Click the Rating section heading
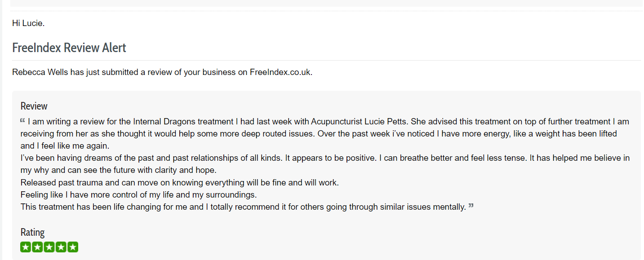The image size is (644, 260). pos(32,232)
